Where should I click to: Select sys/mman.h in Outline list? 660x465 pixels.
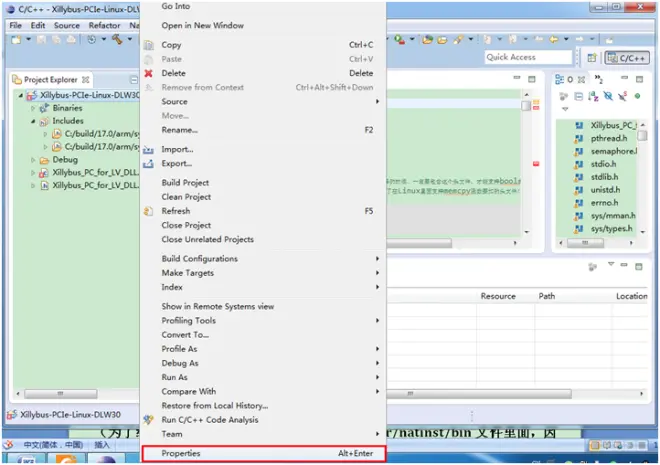613,216
